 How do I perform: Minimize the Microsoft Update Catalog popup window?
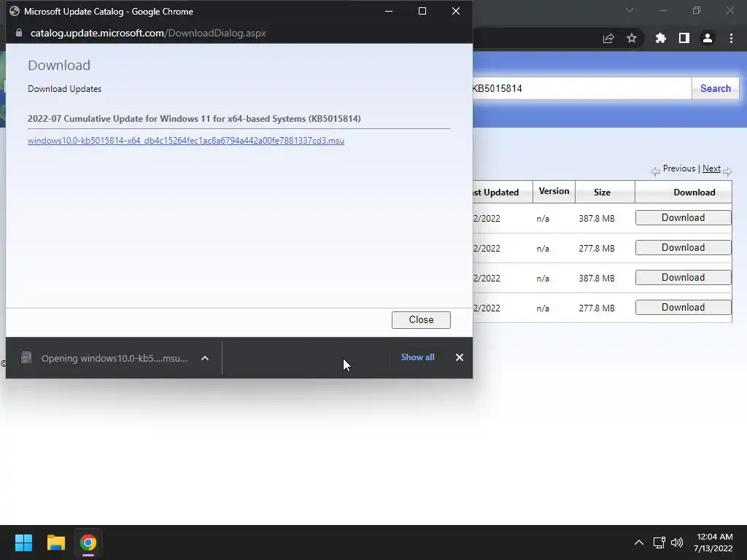tap(389, 11)
